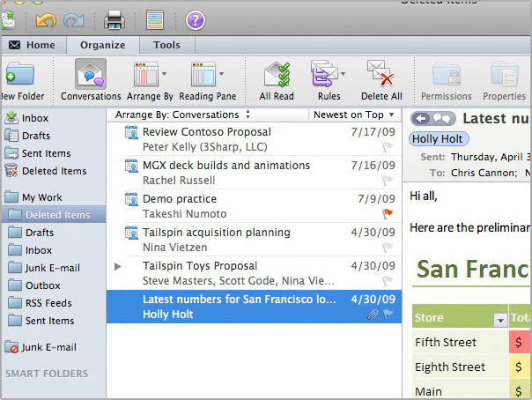This screenshot has width=532, height=400.
Task: Switch to the Home tab
Action: (33, 45)
